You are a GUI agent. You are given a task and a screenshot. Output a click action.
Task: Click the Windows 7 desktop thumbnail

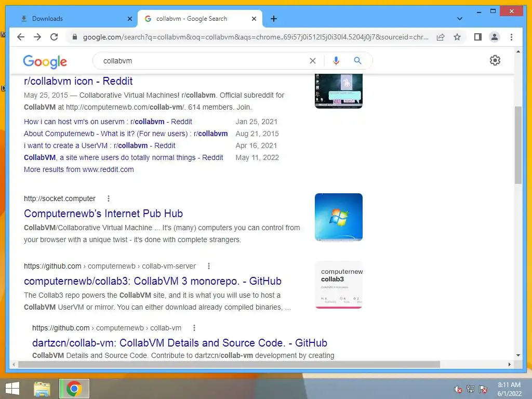coord(339,217)
